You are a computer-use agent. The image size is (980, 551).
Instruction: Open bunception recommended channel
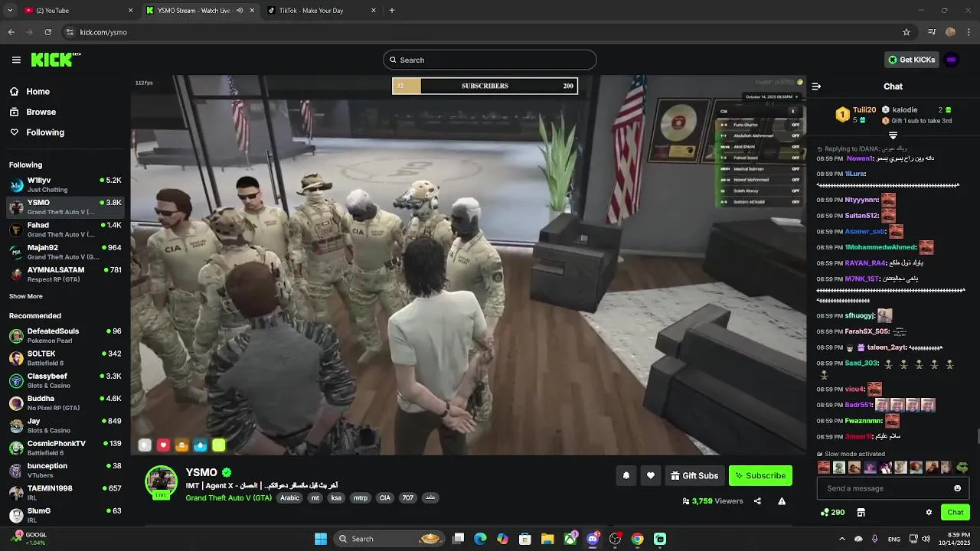point(65,470)
